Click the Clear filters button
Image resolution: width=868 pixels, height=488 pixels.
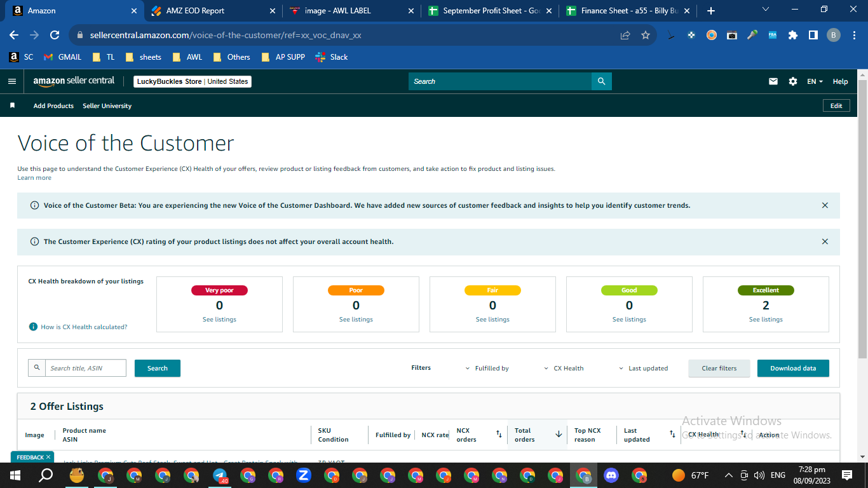pos(719,368)
